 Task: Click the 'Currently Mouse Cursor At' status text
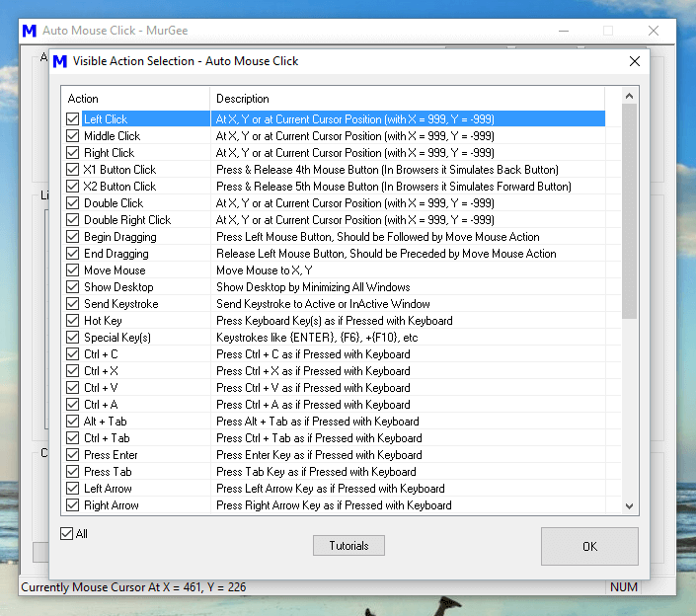[x=133, y=587]
